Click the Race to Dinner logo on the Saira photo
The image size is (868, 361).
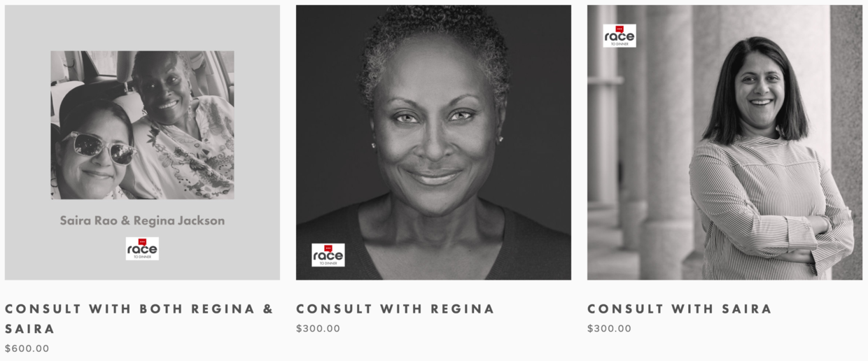pos(619,36)
